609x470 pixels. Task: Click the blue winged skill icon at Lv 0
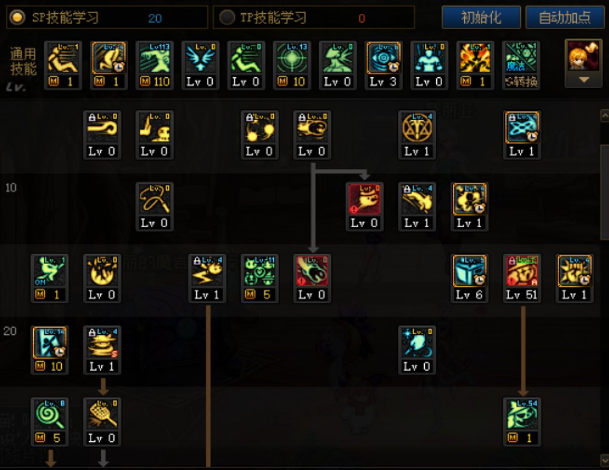200,59
